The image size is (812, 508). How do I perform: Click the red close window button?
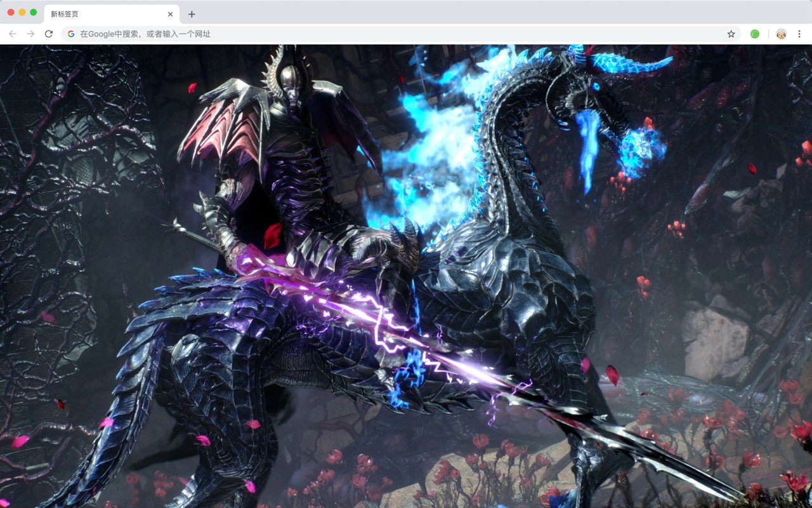click(x=11, y=12)
